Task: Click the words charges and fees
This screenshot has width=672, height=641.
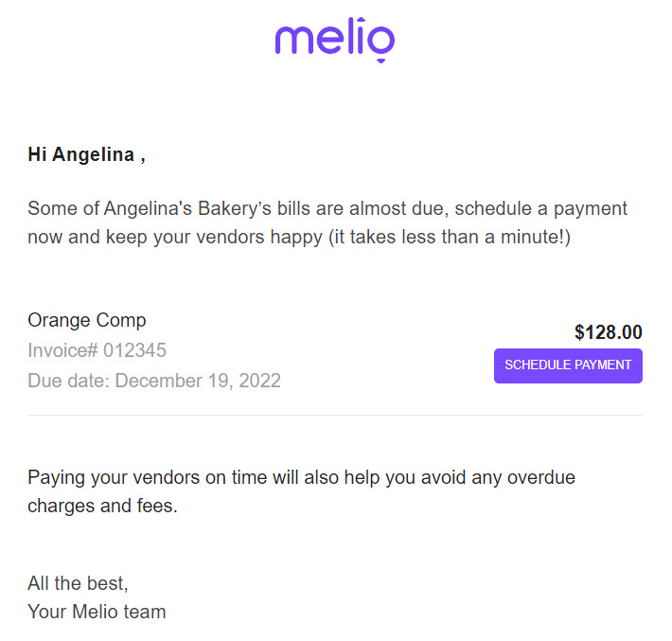Action: click(102, 506)
